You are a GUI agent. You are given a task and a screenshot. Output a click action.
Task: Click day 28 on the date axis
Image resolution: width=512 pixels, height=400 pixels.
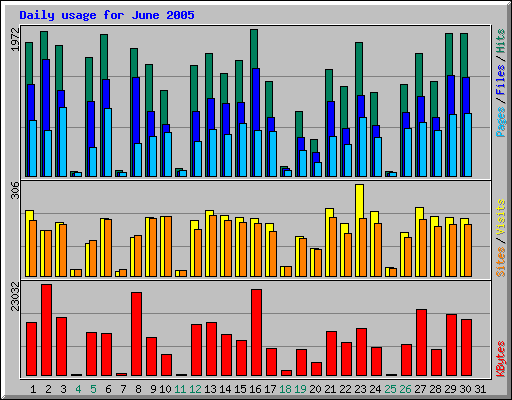[x=435, y=389]
